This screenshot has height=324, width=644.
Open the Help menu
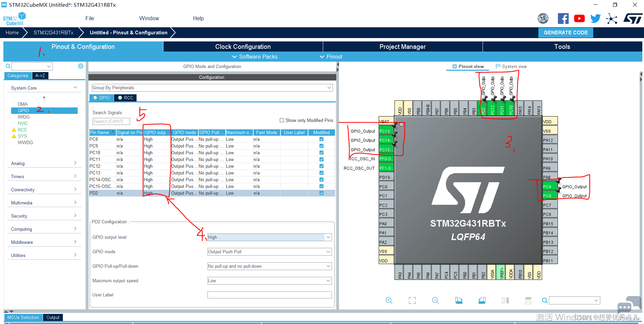tap(198, 18)
